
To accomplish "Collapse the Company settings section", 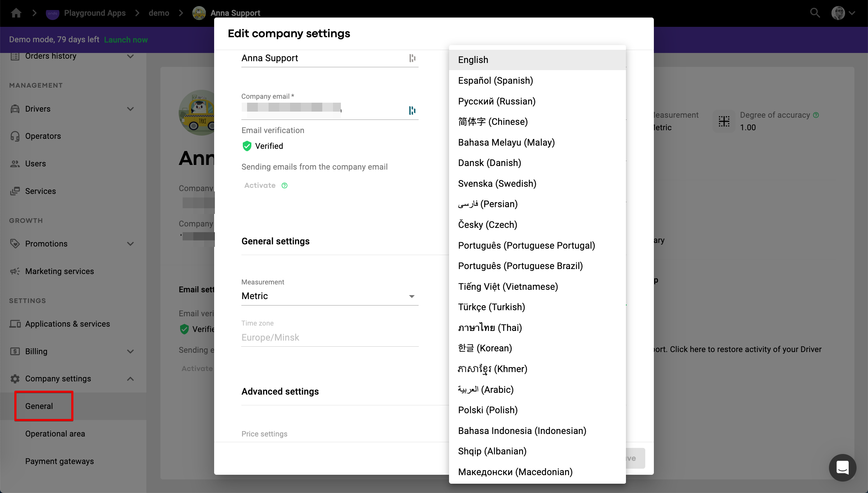I will tap(130, 379).
